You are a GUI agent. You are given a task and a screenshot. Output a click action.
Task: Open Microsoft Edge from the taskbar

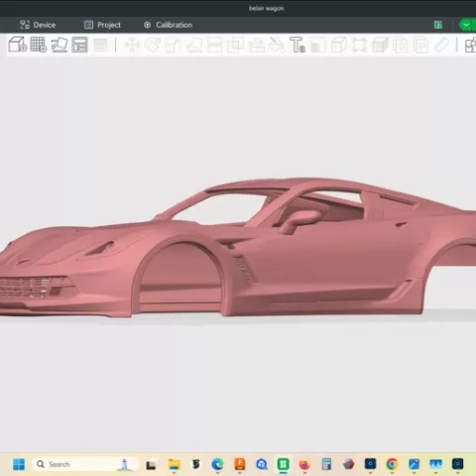[217, 464]
